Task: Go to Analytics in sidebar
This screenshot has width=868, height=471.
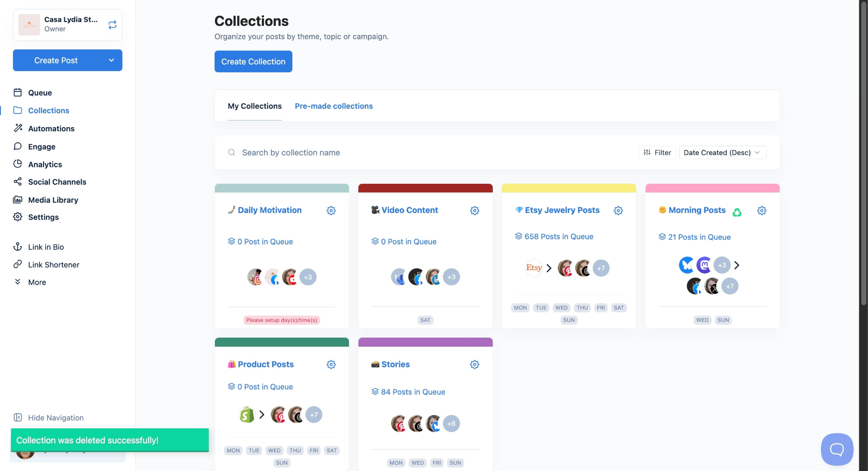Action: 45,164
